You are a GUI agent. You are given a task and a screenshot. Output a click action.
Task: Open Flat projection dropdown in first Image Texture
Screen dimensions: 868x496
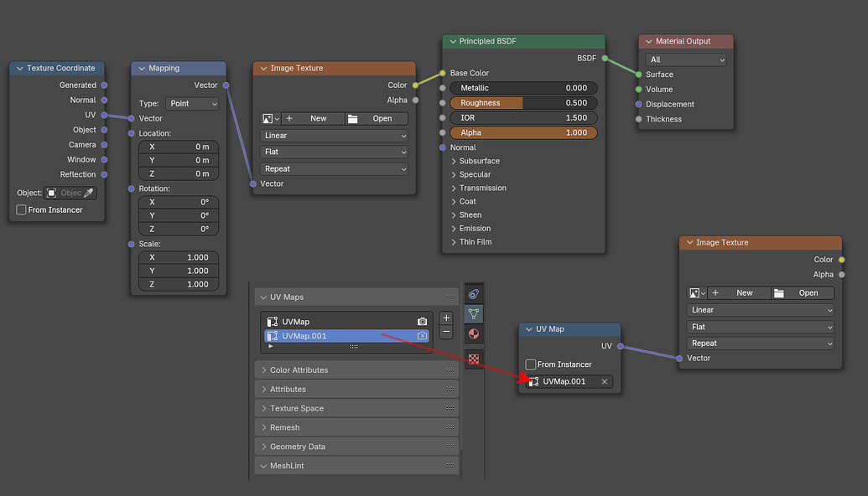pos(334,152)
